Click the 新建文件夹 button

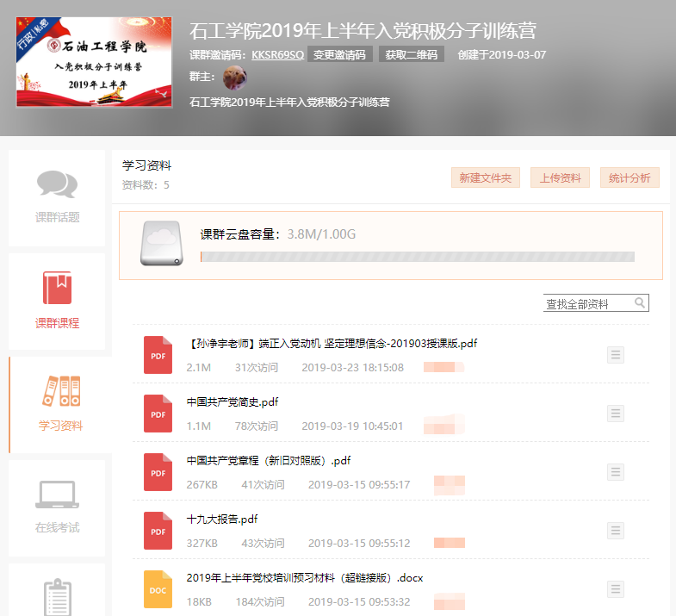tap(485, 177)
